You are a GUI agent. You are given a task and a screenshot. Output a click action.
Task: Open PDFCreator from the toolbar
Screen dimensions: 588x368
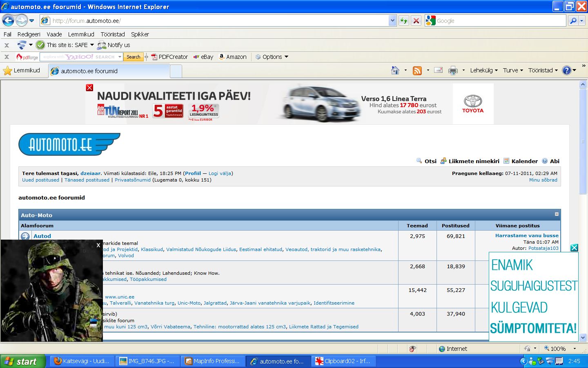pos(169,57)
